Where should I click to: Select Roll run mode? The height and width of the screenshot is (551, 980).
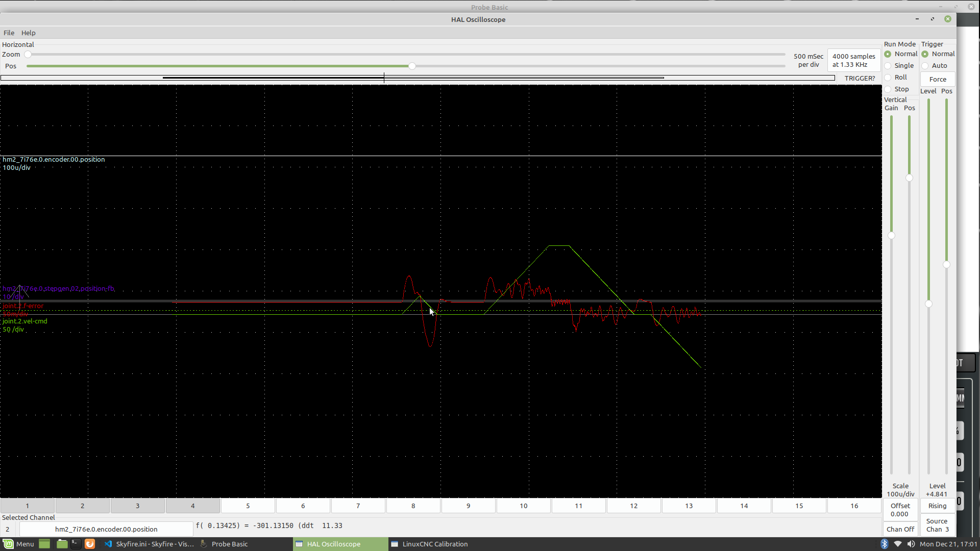(x=896, y=78)
